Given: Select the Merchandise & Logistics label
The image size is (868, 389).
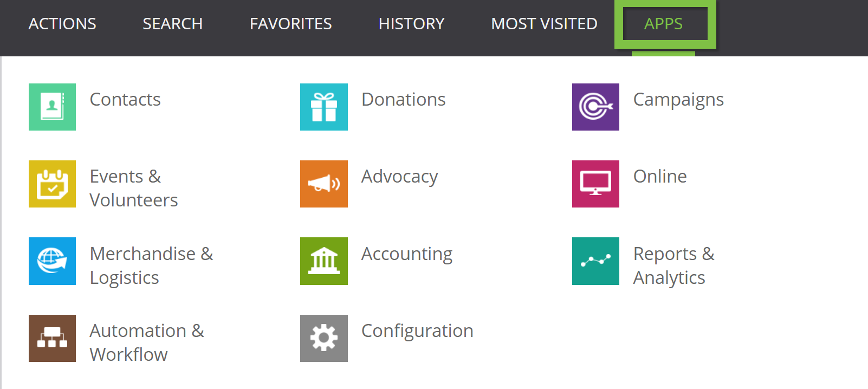Looking at the screenshot, I should (x=152, y=265).
